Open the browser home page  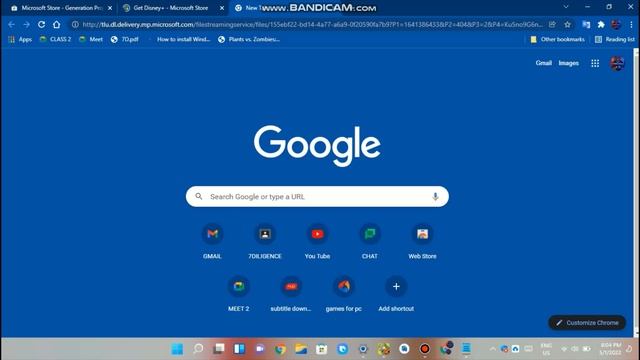point(56,24)
